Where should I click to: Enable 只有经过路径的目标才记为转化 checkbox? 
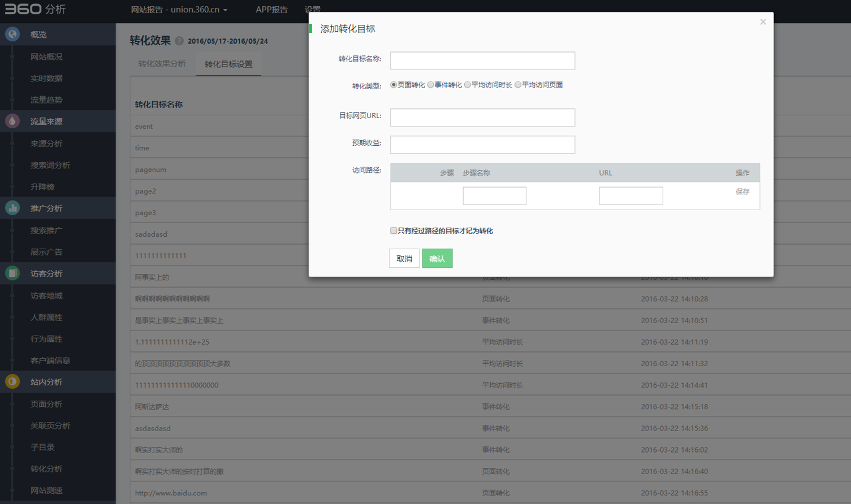coord(394,231)
